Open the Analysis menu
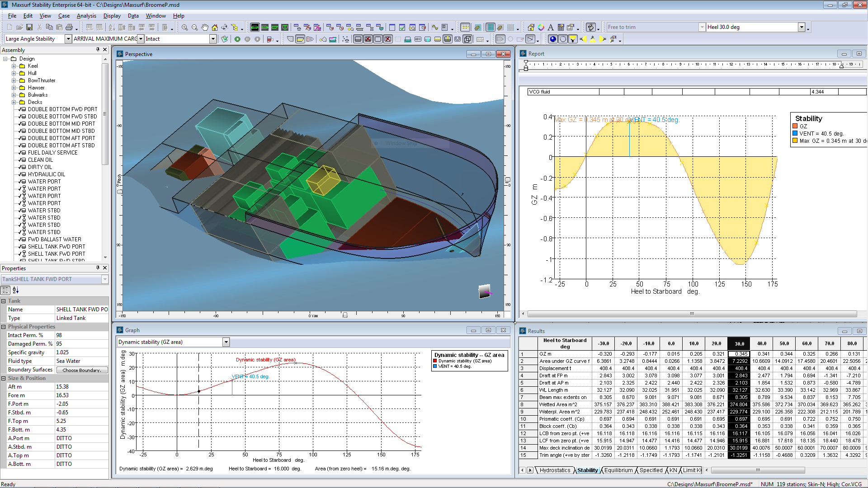Screen dimensions: 868x488 click(86, 16)
